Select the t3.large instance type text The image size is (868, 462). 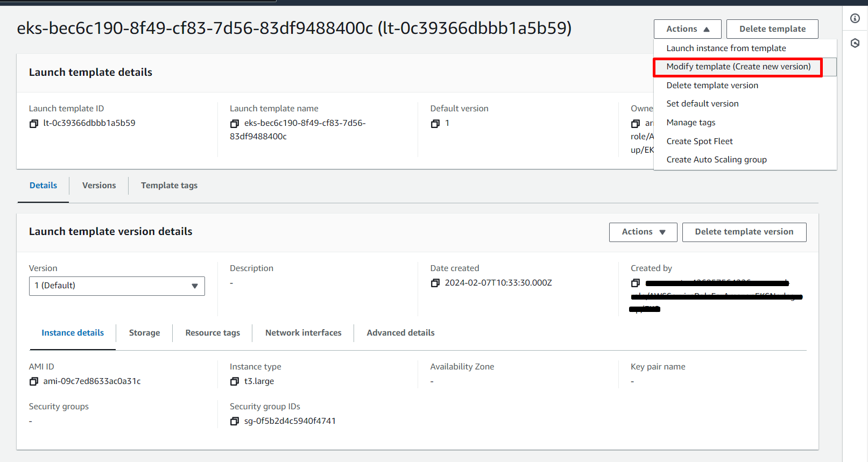click(x=259, y=381)
